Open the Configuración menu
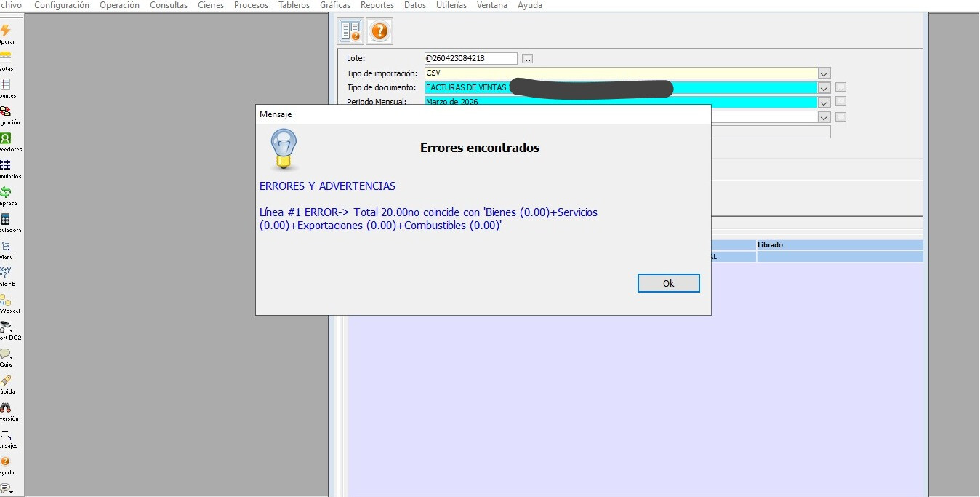The width and height of the screenshot is (980, 497). (x=62, y=5)
